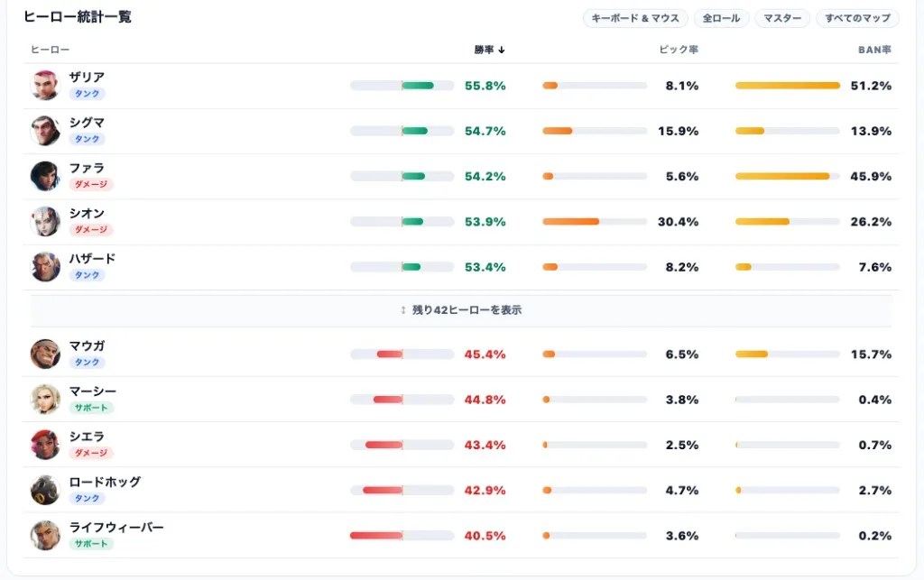Open the キーボード & マウス input filter

click(x=635, y=18)
